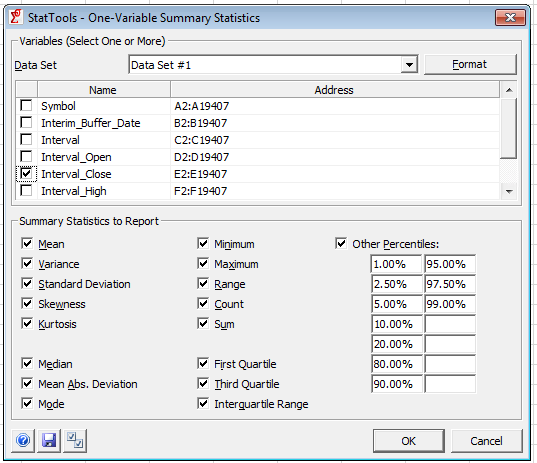The height and width of the screenshot is (463, 537).
Task: Select the F2:F19407 address cell
Action: (335, 191)
